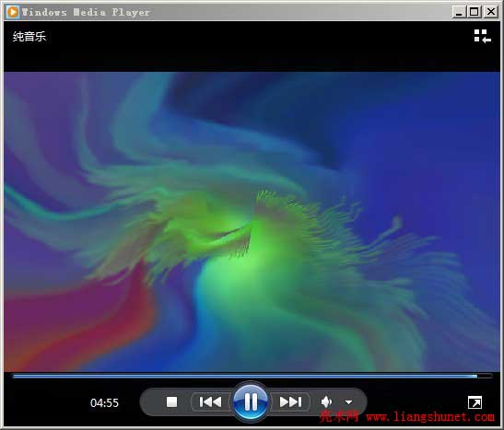Click the 纯音乐 track title

tap(29, 36)
